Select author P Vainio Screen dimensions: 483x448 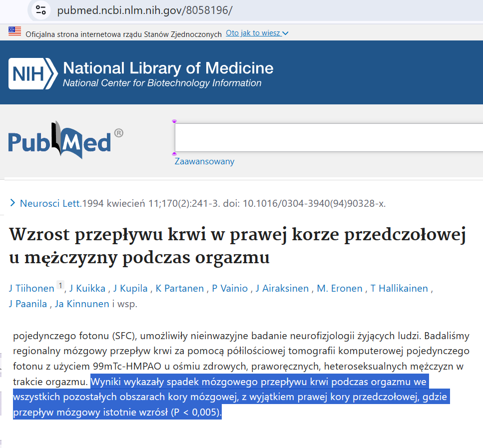230,288
